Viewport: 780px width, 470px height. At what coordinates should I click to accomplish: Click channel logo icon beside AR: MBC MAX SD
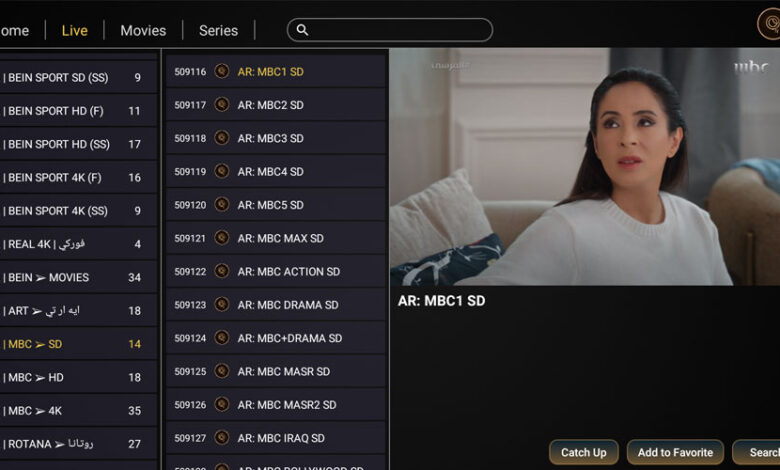pyautogui.click(x=222, y=238)
